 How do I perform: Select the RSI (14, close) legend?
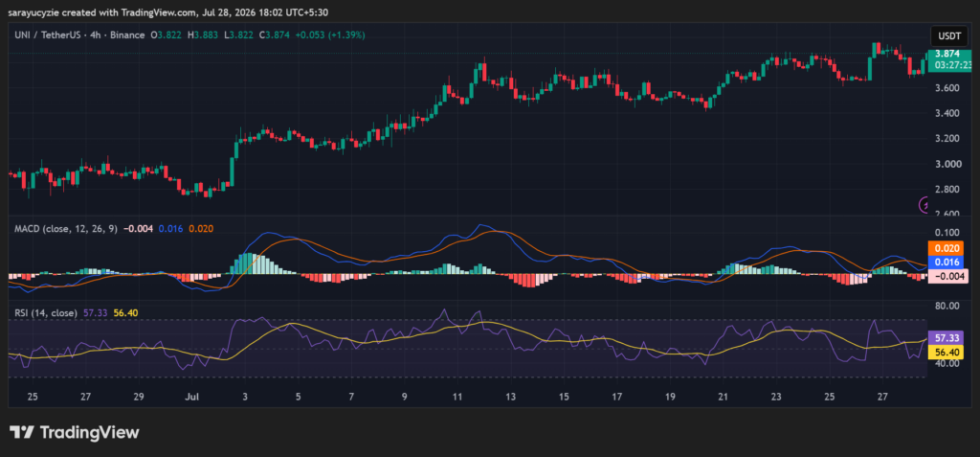click(46, 312)
